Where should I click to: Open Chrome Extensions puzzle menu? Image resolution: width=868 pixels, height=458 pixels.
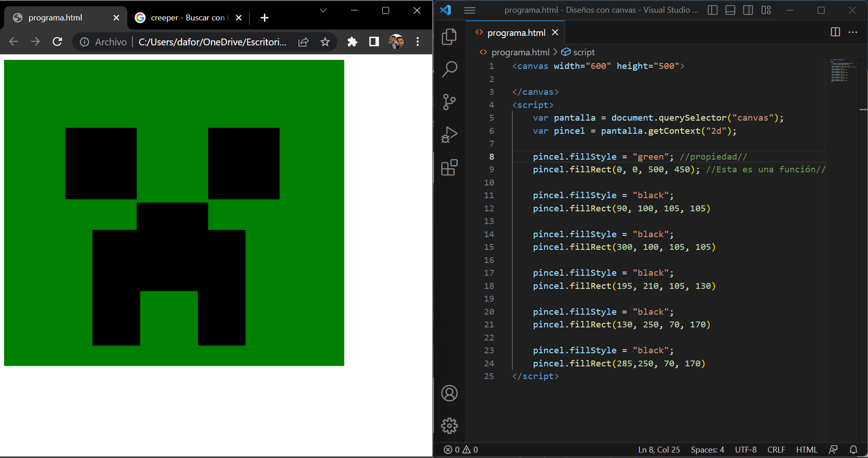(352, 42)
